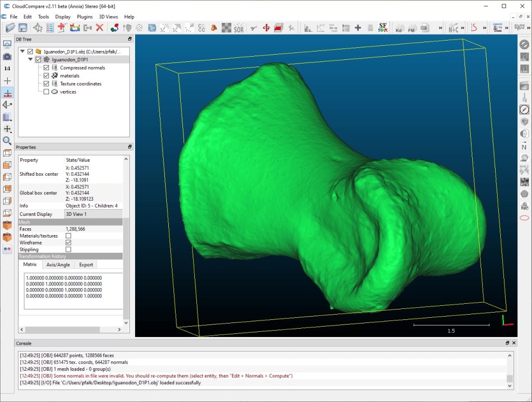Click the SOR filter toolbar icon
The height and width of the screenshot is (402, 532).
click(238, 28)
